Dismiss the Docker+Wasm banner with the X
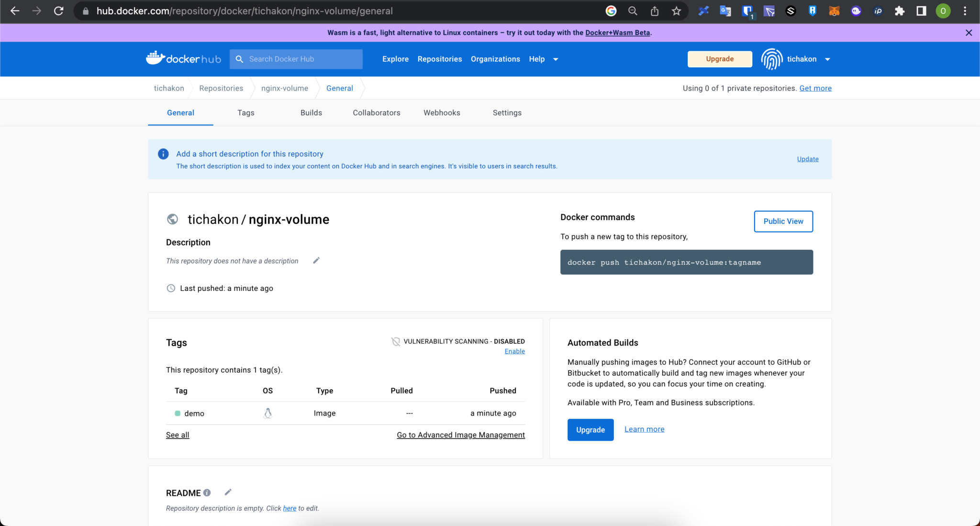The height and width of the screenshot is (526, 980). tap(969, 33)
